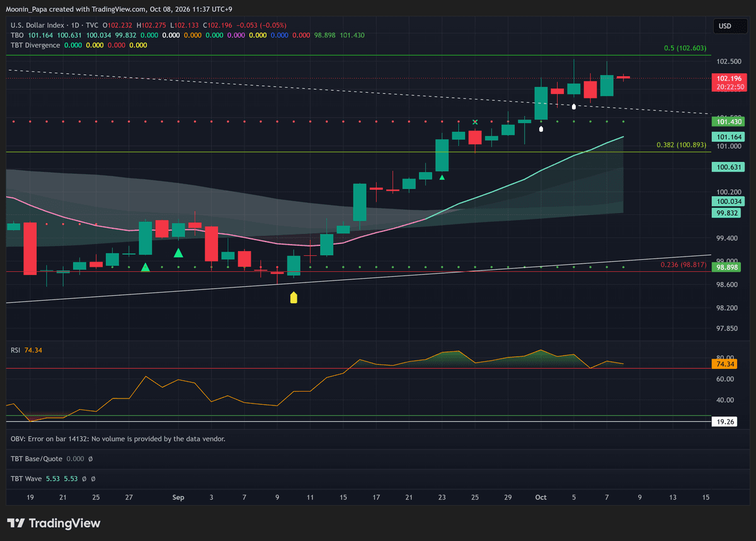
Task: Click the 99.832 price axis label
Action: (726, 213)
